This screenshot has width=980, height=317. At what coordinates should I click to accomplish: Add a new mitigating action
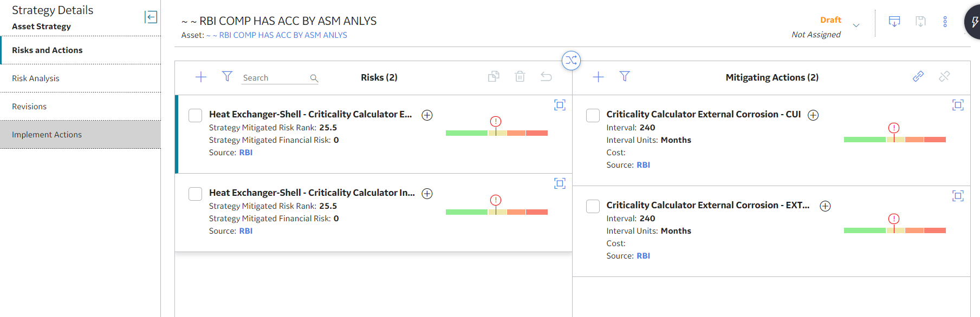point(599,77)
